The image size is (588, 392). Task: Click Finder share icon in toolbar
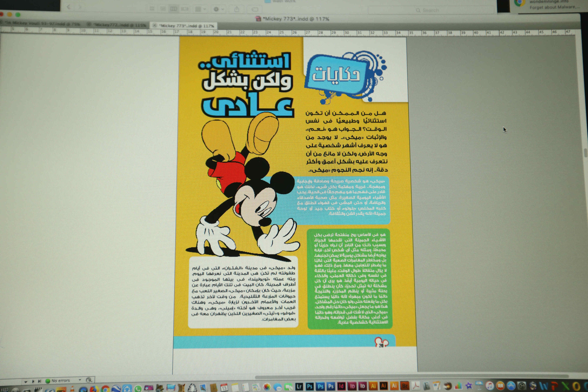click(237, 9)
